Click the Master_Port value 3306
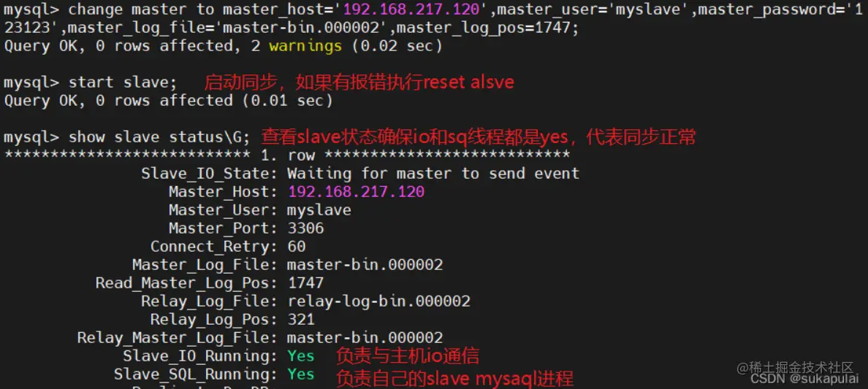This screenshot has height=389, width=868. click(x=305, y=228)
